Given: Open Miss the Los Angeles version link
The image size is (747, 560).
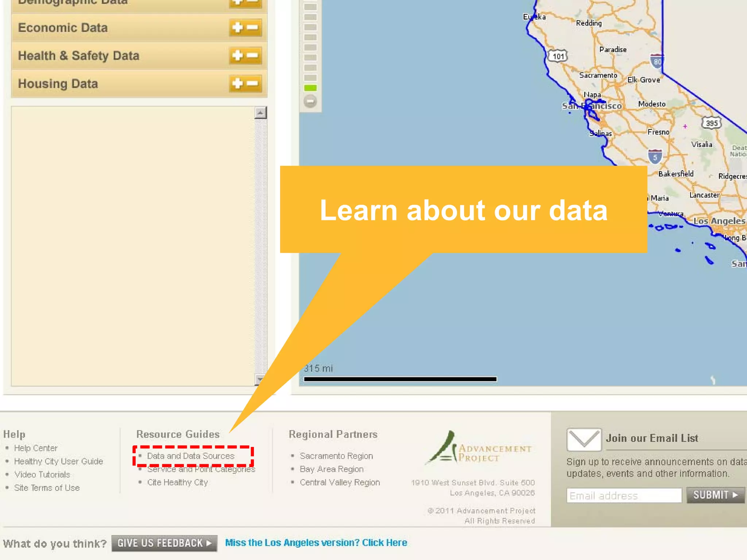Looking at the screenshot, I should point(316,542).
